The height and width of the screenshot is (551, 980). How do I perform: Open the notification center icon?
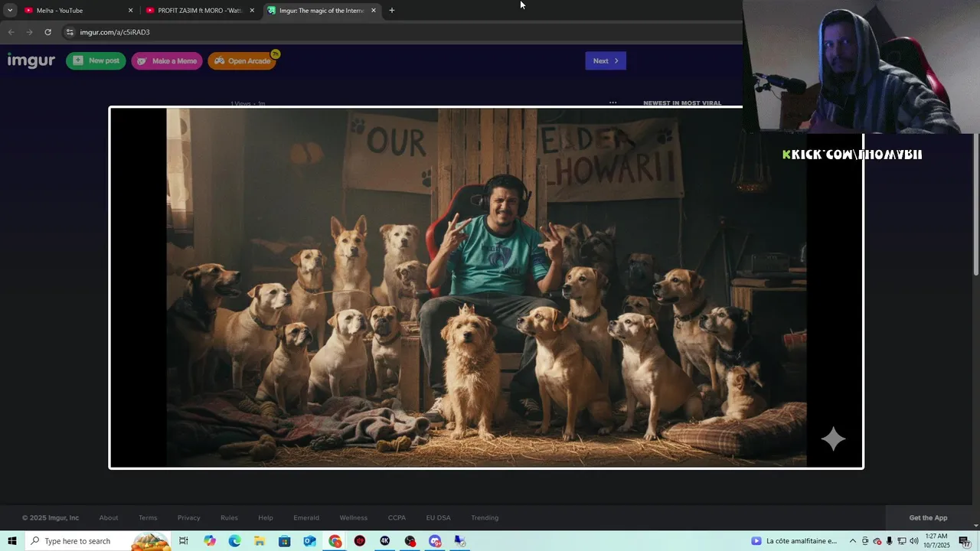coord(965,541)
